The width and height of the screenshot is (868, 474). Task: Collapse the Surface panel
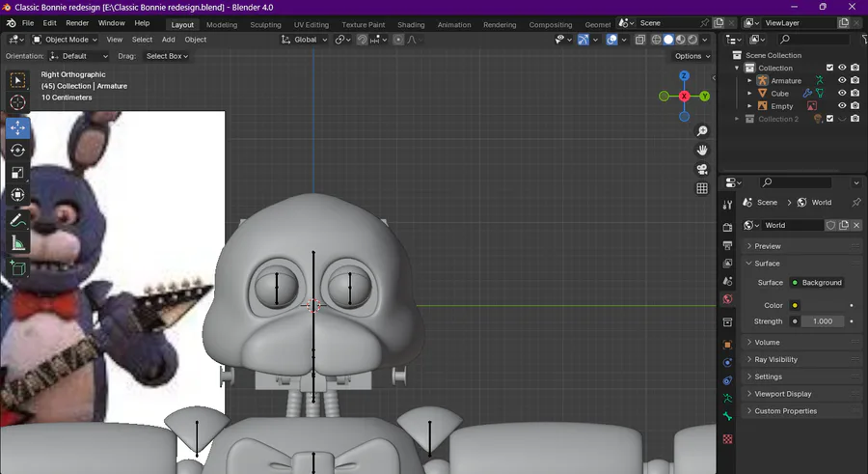[x=802, y=264]
